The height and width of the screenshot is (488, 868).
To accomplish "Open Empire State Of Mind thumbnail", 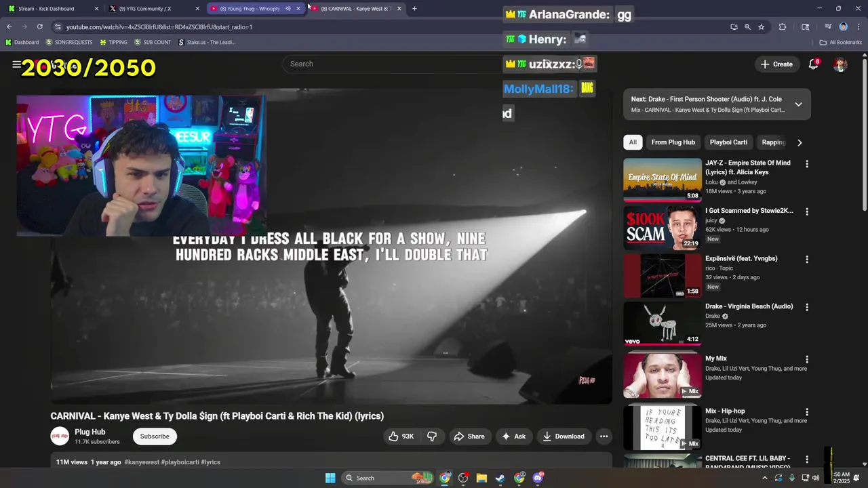I will click(663, 180).
